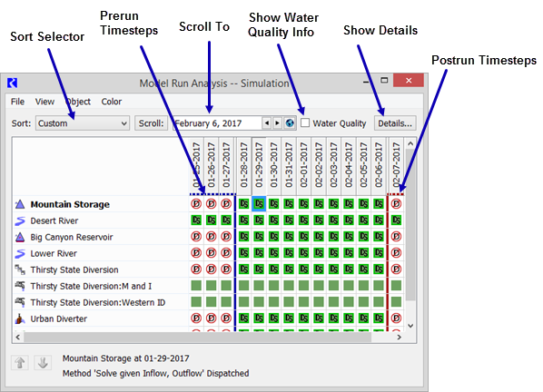This screenshot has height=392, width=543.
Task: Enable the Water Quality checkbox
Action: (305, 122)
